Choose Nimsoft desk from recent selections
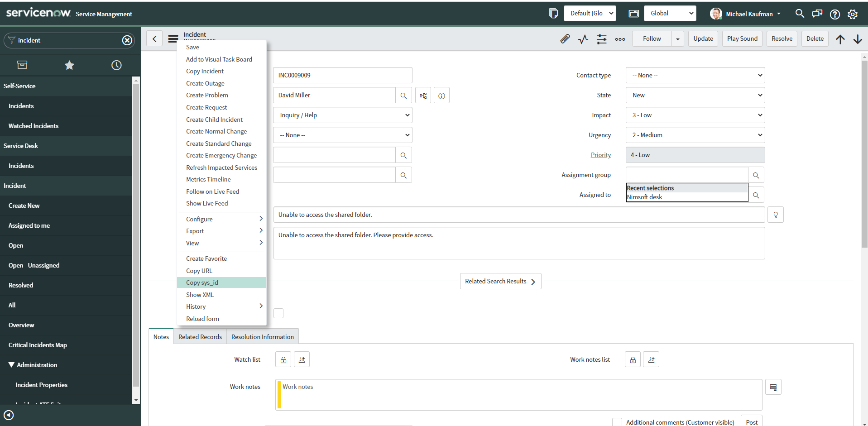The height and width of the screenshot is (426, 868). pos(645,197)
